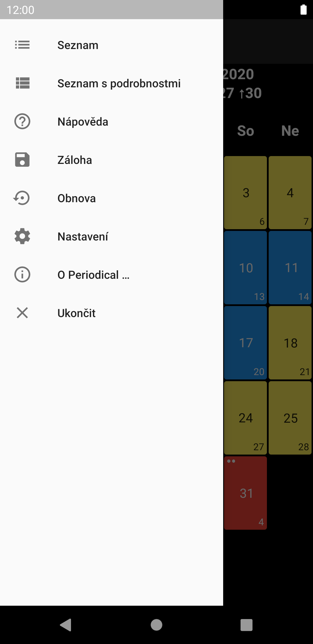Click the floppy disk backup icon
313x644 pixels.
pos(22,160)
